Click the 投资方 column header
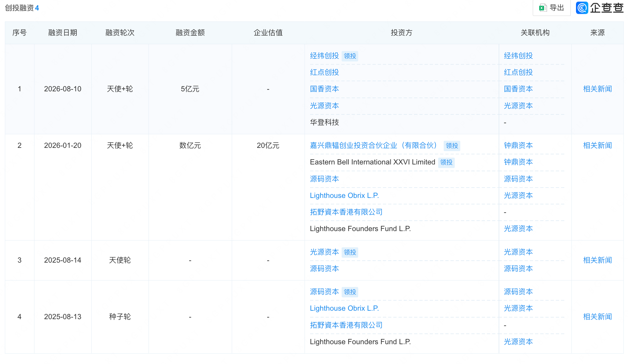The height and width of the screenshot is (364, 628). [x=402, y=33]
